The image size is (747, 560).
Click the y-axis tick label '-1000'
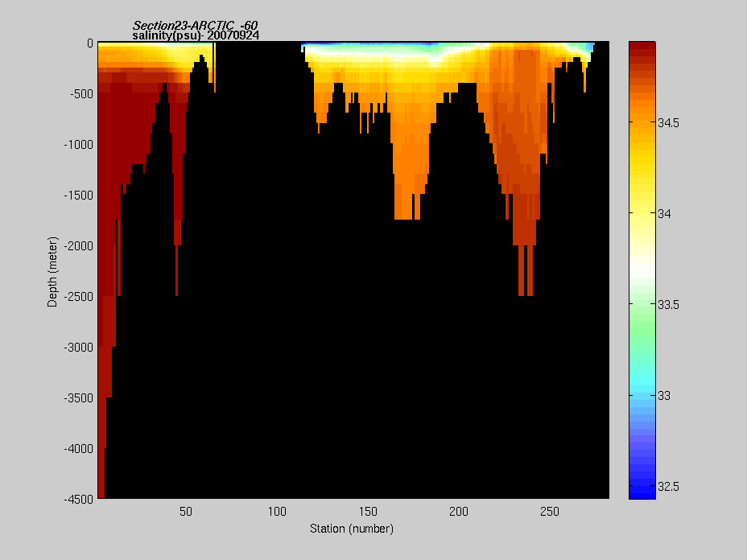(x=79, y=145)
